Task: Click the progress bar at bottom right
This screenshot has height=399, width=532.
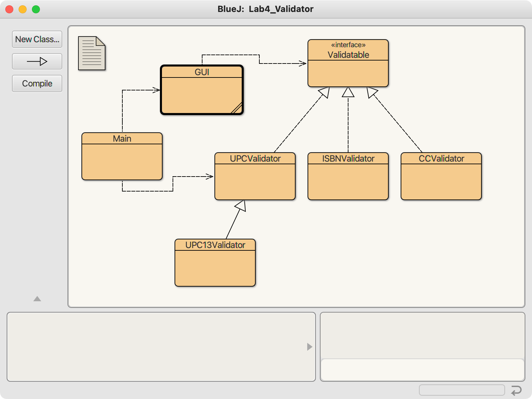Action: [462, 390]
